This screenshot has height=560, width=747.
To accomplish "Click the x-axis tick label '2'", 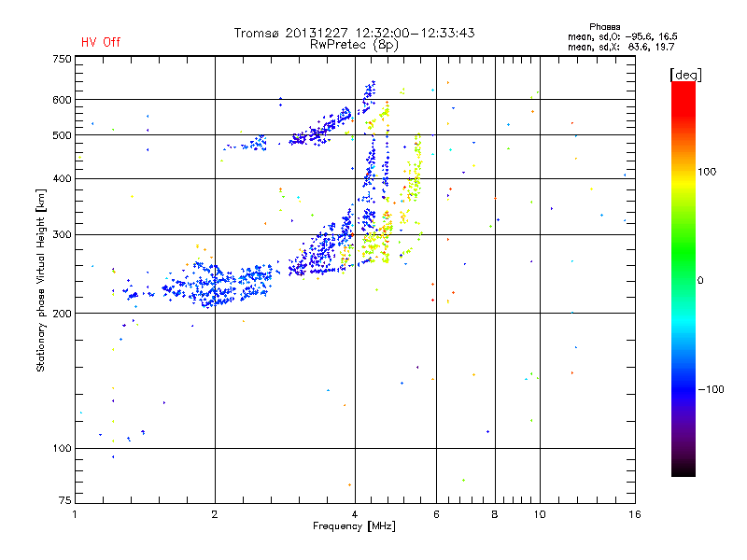I will click(x=215, y=514).
